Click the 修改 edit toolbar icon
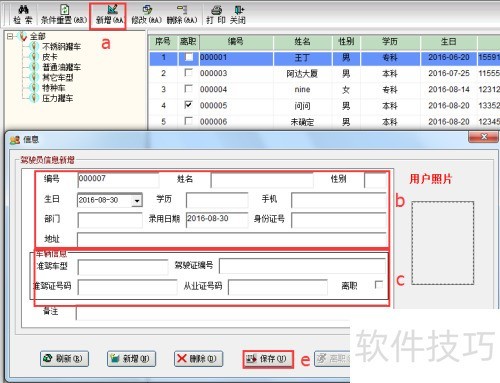500x383 pixels. click(x=147, y=9)
